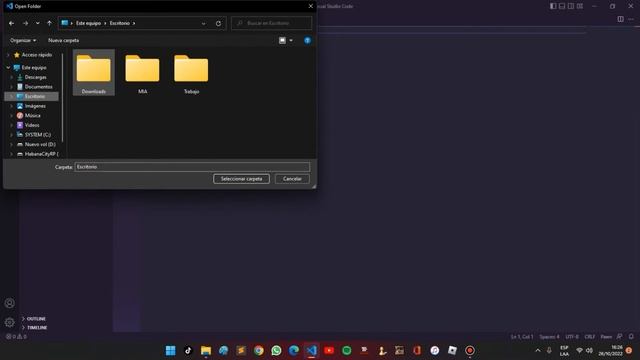Open Sublime Text from the taskbar
The width and height of the screenshot is (640, 360).
[241, 350]
